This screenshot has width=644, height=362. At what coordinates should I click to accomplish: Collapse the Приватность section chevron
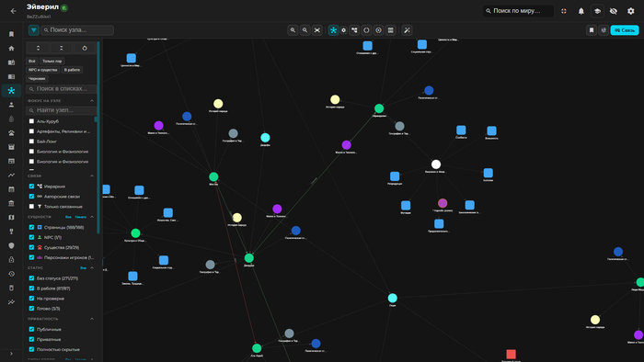pyautogui.click(x=92, y=319)
